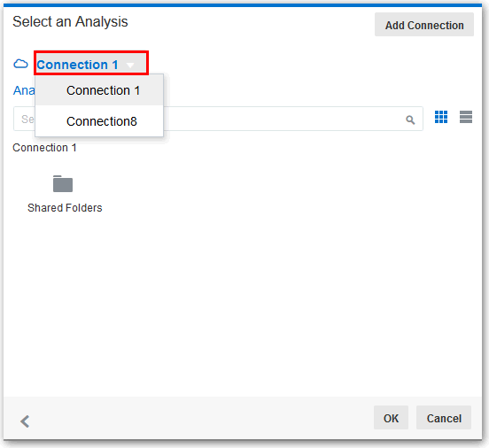The image size is (489, 448).
Task: Click the Add Connection button
Action: pos(424,25)
